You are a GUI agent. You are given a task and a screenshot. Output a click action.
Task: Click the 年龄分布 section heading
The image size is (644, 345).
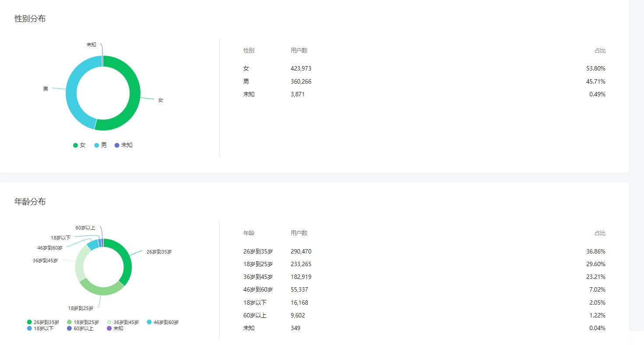[30, 202]
